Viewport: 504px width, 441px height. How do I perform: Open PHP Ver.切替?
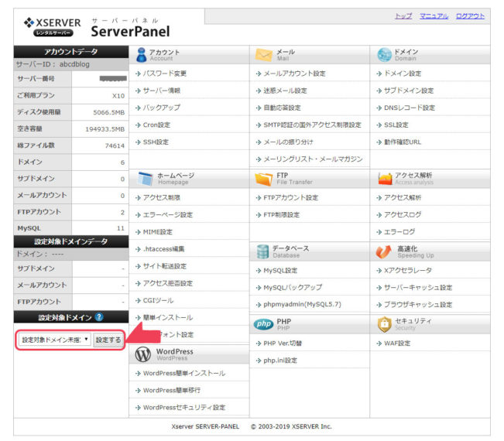point(283,344)
